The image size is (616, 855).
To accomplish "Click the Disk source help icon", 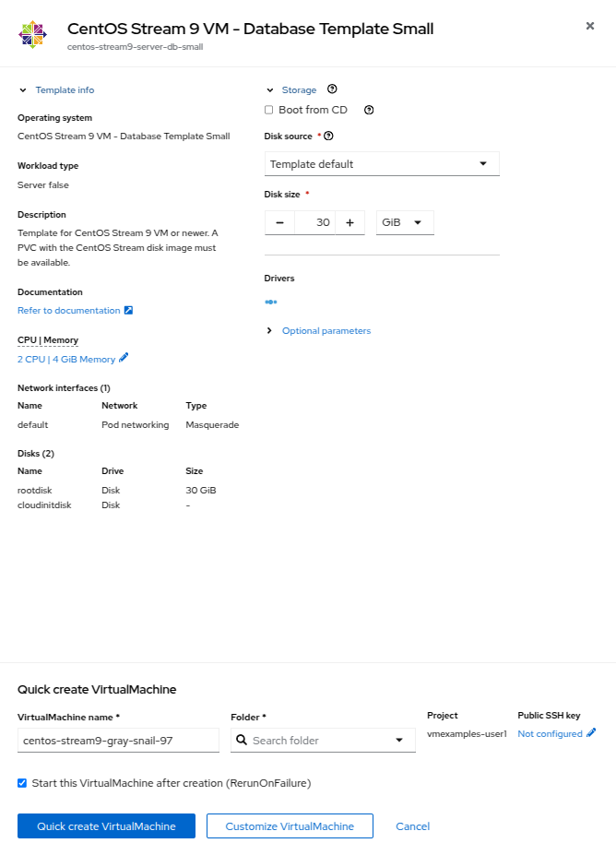I will coord(328,137).
